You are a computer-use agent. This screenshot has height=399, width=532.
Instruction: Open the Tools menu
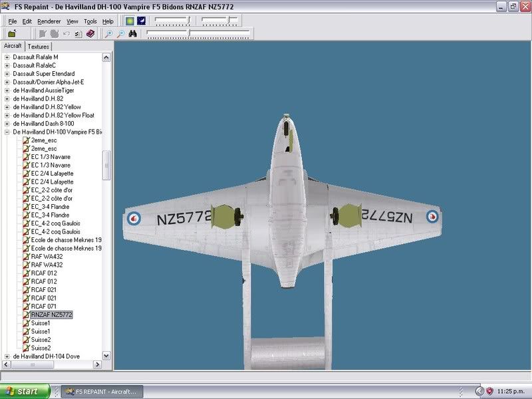pyautogui.click(x=90, y=21)
